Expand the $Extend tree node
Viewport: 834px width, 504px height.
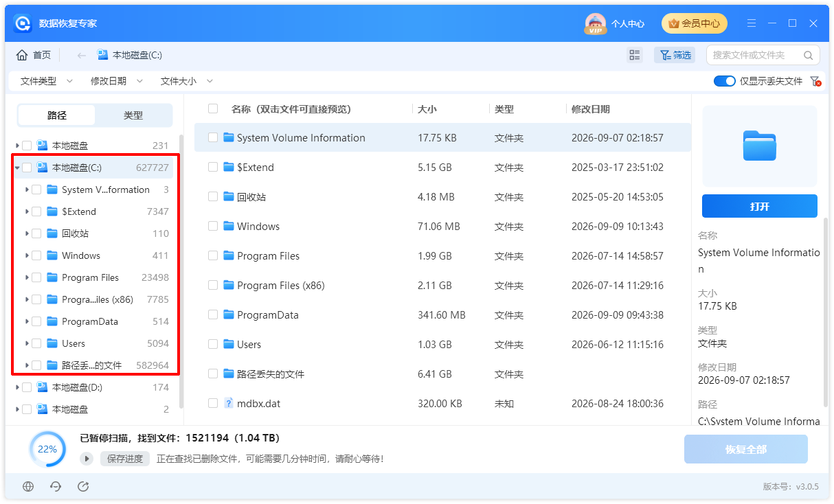27,211
